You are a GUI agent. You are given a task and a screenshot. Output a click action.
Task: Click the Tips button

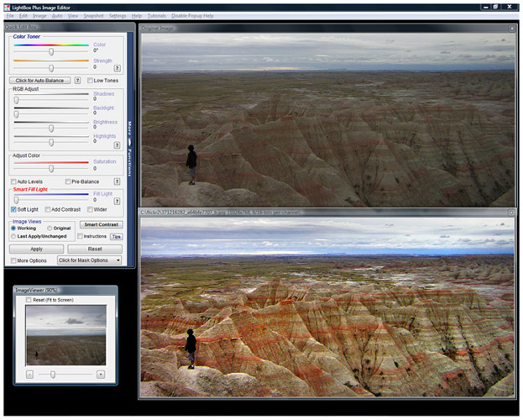click(117, 237)
